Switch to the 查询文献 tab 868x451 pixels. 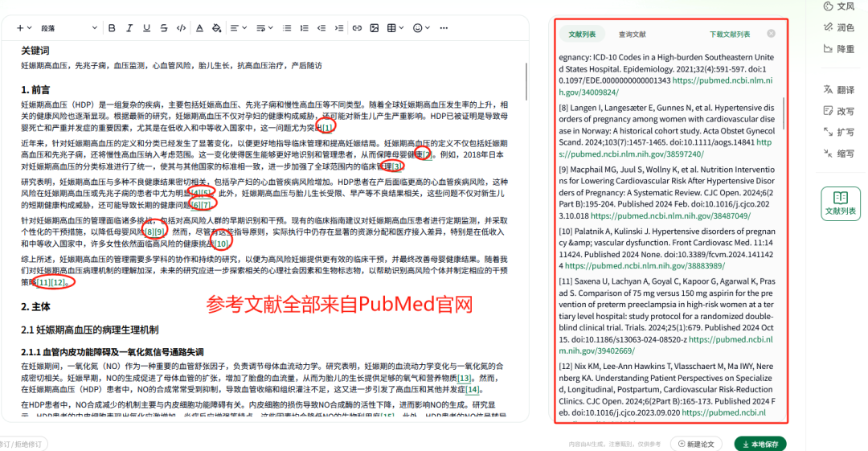click(x=633, y=35)
